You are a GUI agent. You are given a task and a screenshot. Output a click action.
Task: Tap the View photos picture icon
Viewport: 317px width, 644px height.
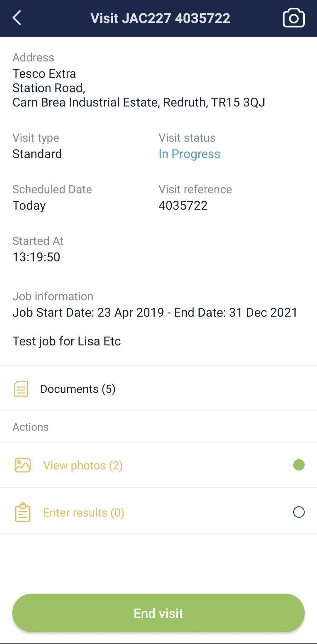pos(23,465)
